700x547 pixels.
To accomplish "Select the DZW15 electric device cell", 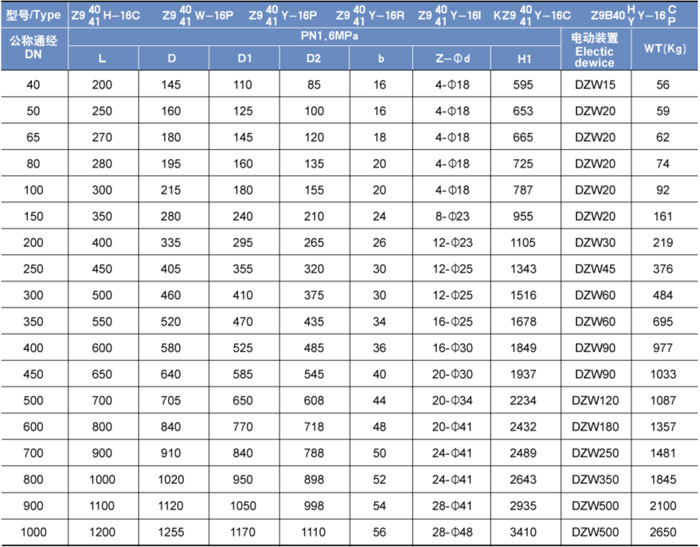I will (x=595, y=86).
